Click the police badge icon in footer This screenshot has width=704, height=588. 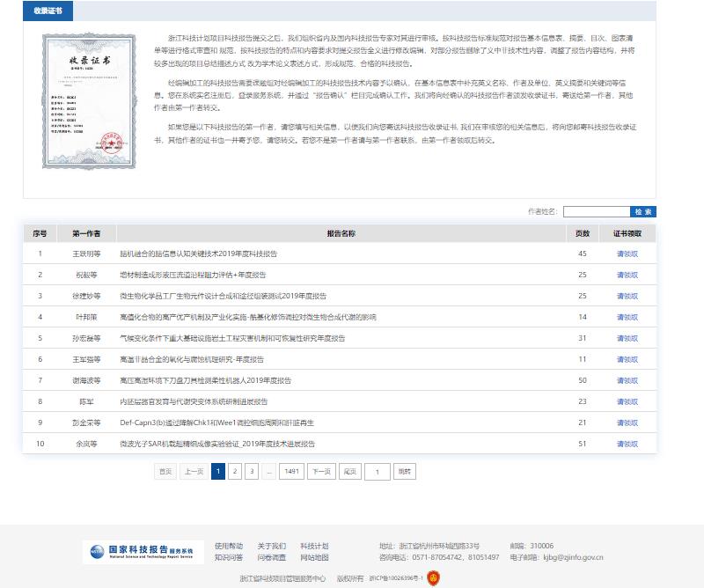click(432, 578)
